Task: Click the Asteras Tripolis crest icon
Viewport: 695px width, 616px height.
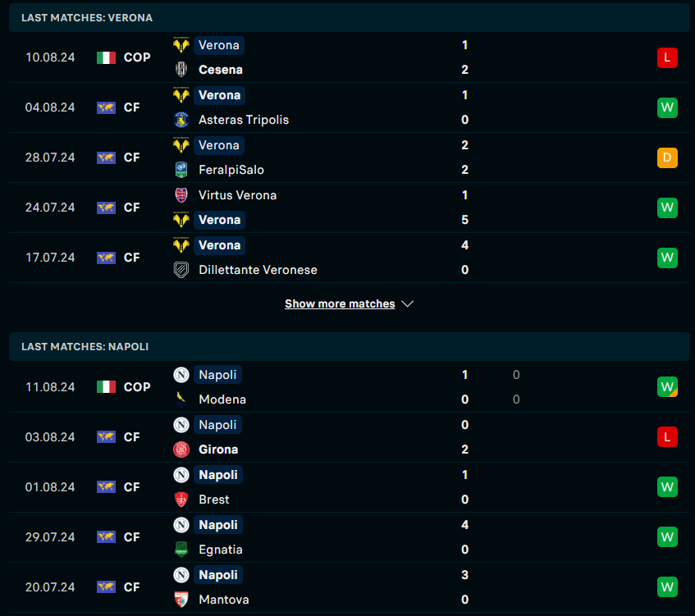Action: coord(181,120)
